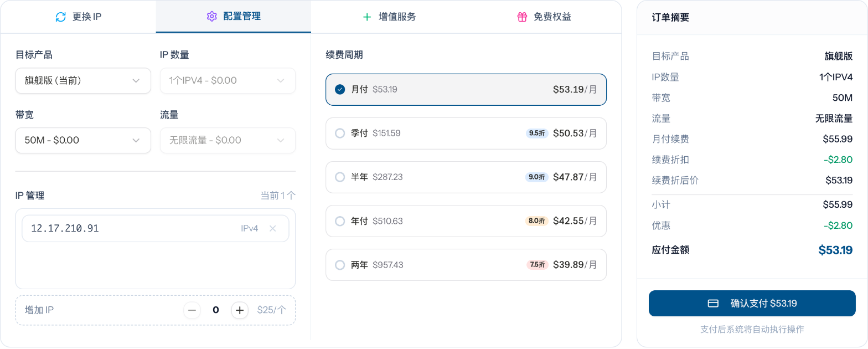Select the 半年 $287.23 billing option
The height and width of the screenshot is (349, 868).
pos(466,177)
